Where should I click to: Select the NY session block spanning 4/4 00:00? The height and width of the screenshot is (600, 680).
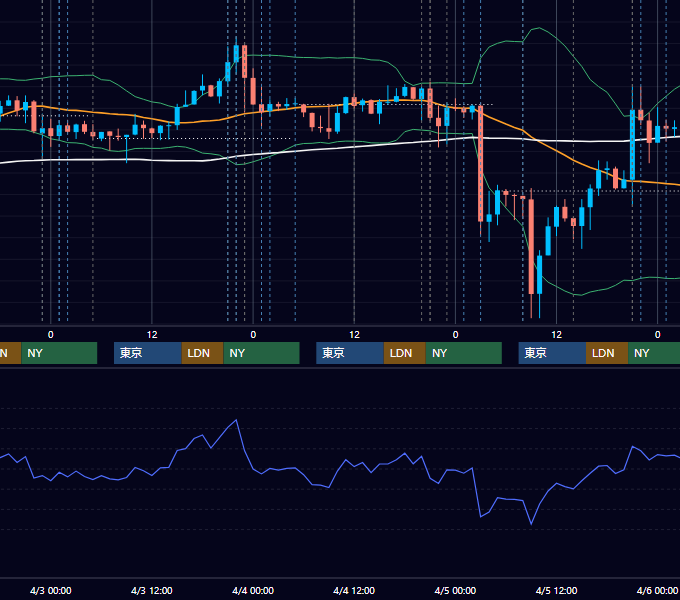[262, 353]
